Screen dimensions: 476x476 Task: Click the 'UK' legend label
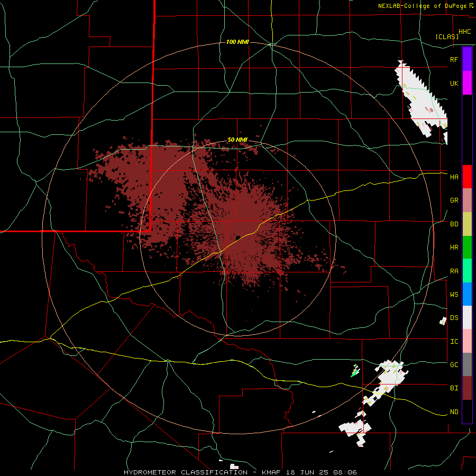[454, 83]
